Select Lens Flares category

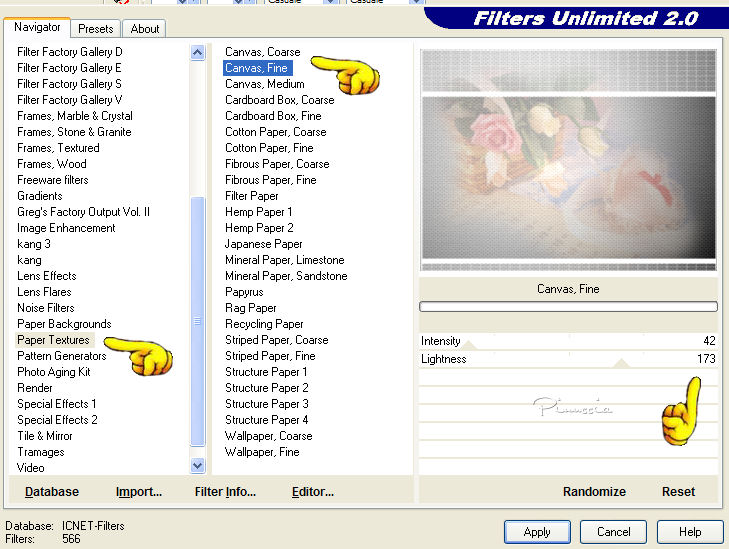(x=44, y=292)
